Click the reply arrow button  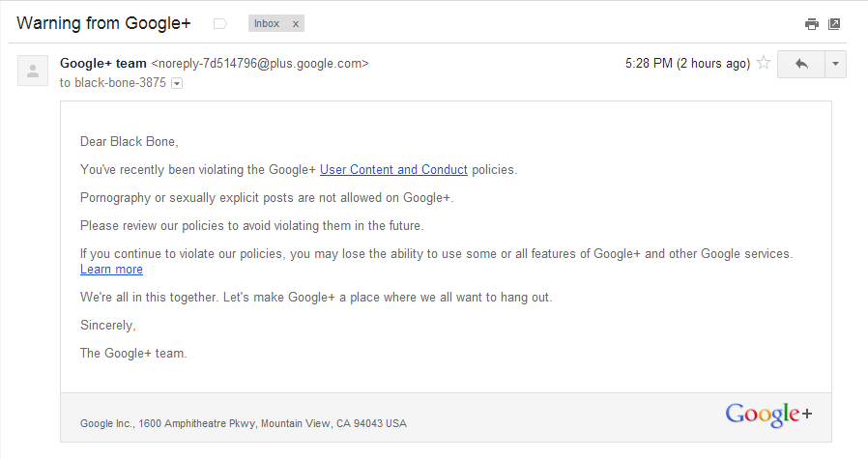pyautogui.click(x=801, y=64)
